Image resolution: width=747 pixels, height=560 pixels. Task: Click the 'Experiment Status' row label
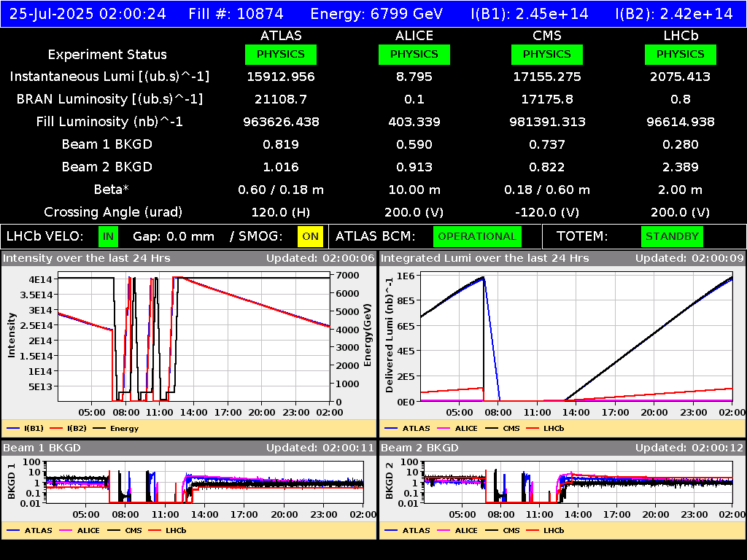pos(107,55)
